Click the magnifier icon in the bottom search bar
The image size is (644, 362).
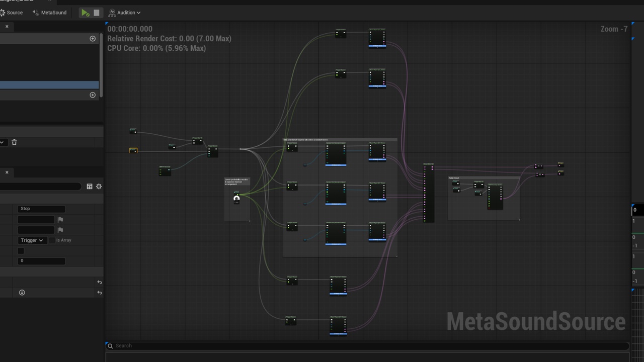(110, 346)
